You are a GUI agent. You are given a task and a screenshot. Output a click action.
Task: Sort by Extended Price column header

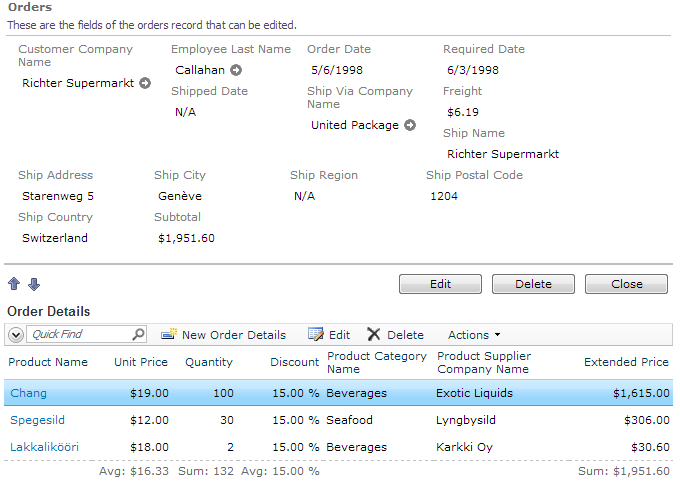tap(626, 363)
